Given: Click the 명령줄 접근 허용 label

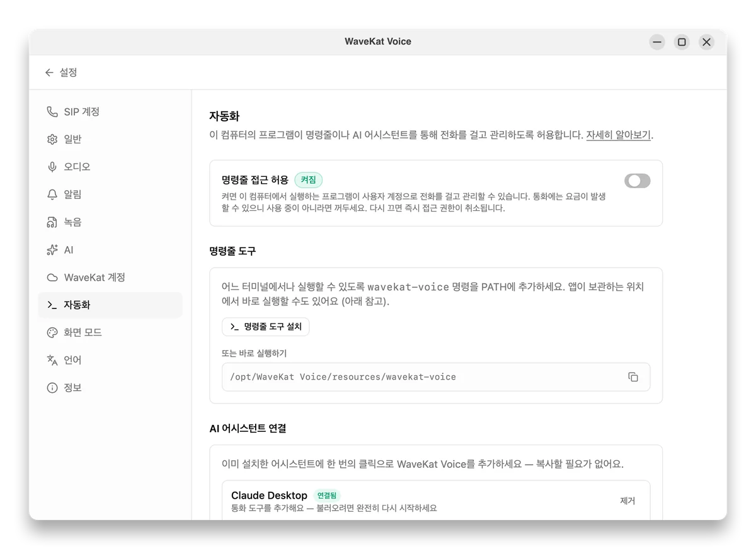Looking at the screenshot, I should [x=255, y=180].
